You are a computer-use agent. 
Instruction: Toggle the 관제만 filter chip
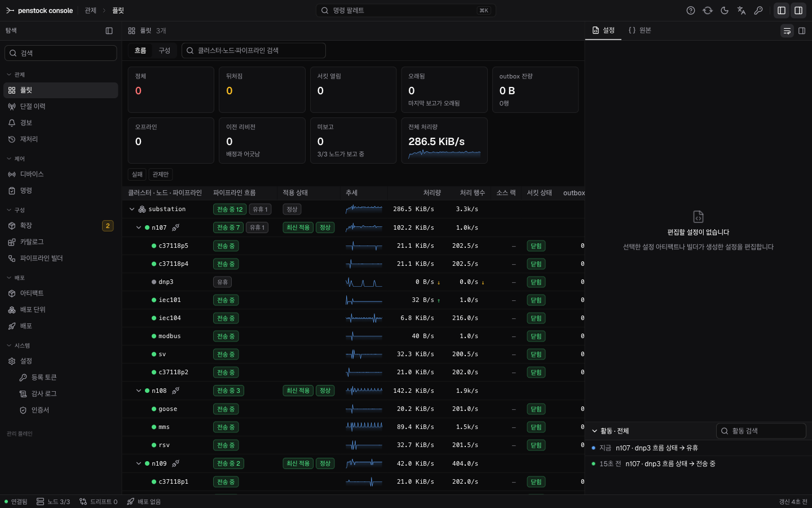[x=161, y=174]
